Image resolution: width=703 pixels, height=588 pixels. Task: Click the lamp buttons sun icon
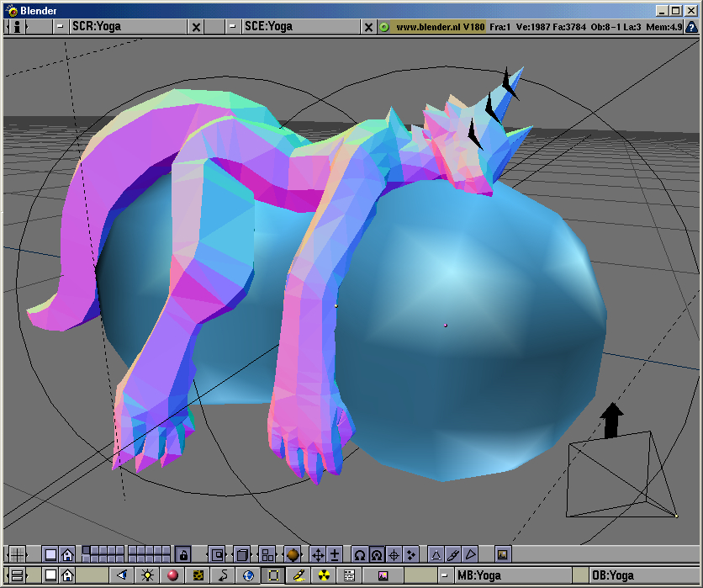[147, 575]
